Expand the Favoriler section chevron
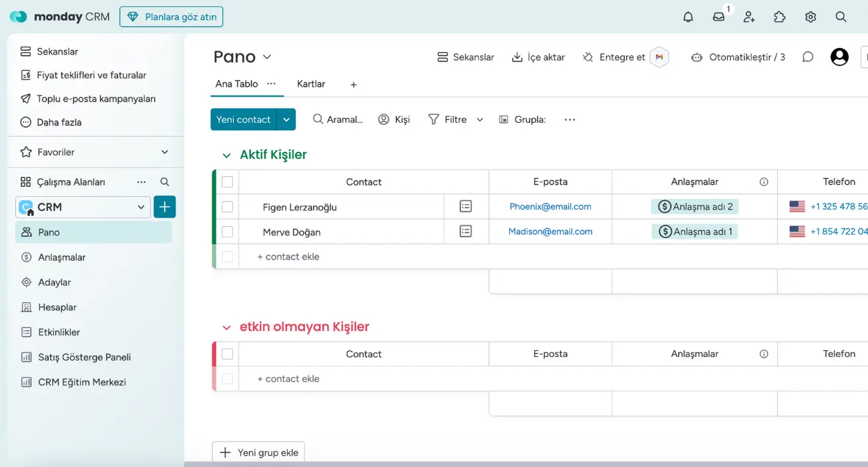 coord(165,152)
